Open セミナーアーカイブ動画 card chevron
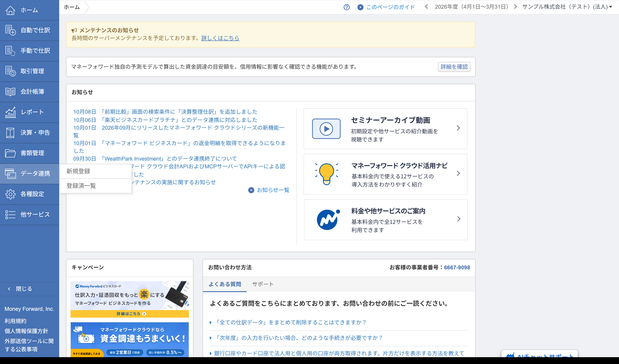619x364 pixels. (x=458, y=128)
